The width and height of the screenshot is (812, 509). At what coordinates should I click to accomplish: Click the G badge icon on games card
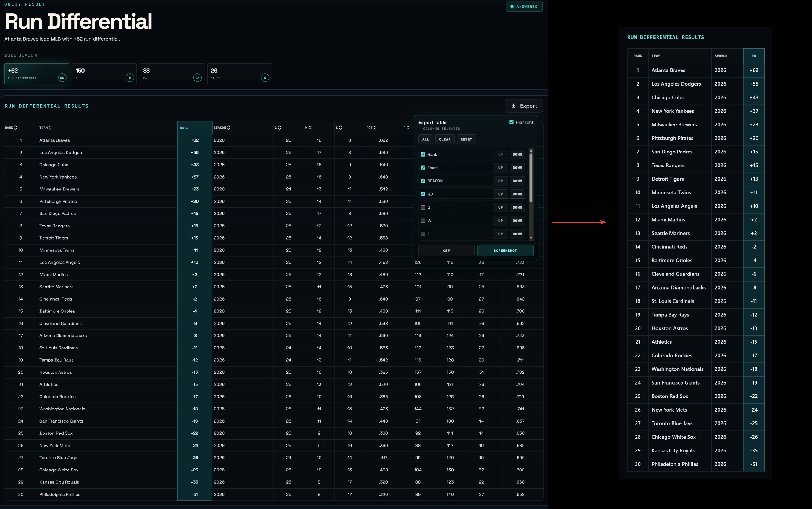(265, 78)
